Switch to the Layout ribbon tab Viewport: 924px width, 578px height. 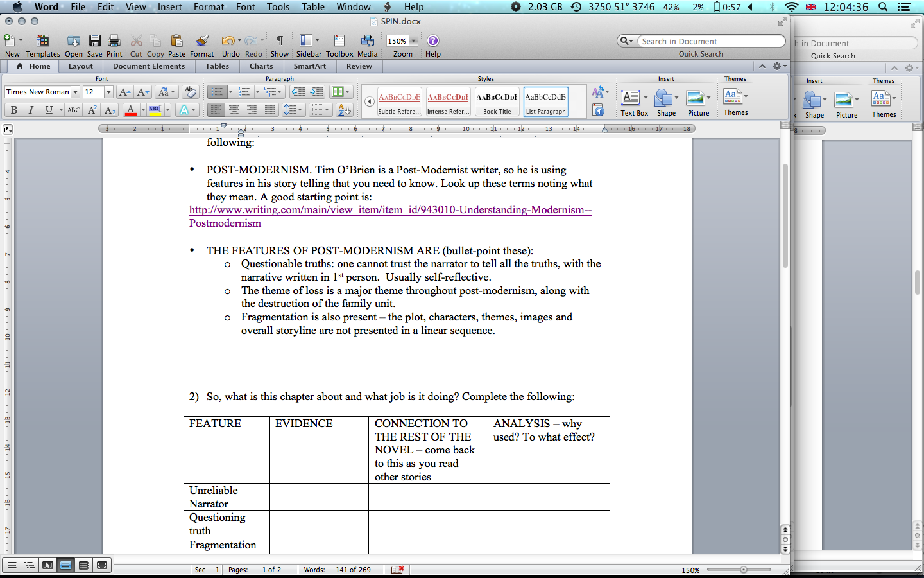point(81,66)
